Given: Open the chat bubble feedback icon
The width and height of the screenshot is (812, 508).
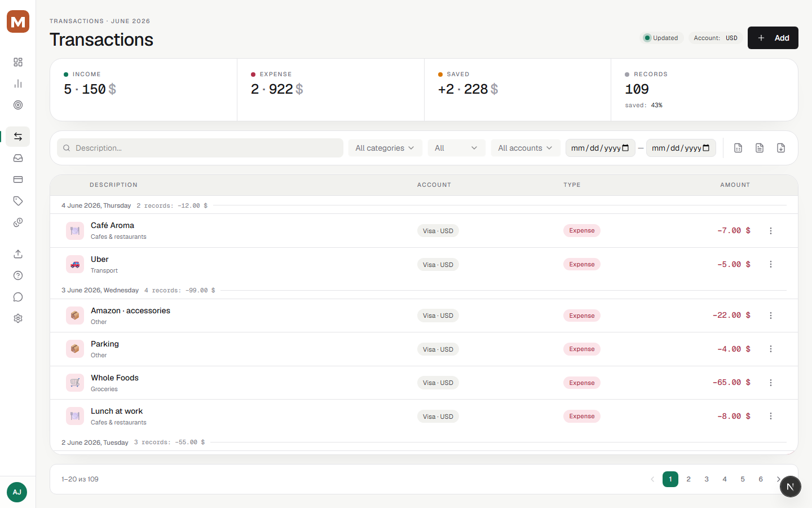Looking at the screenshot, I should pyautogui.click(x=18, y=297).
